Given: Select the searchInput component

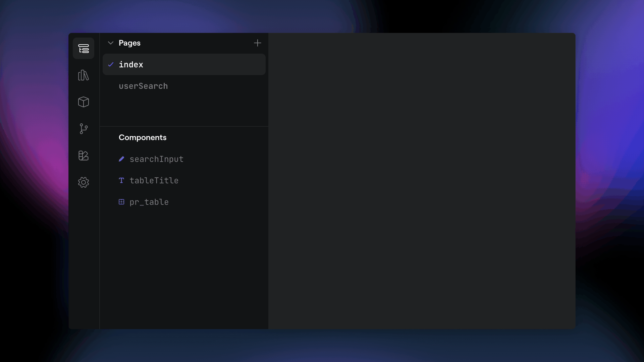Looking at the screenshot, I should point(156,159).
